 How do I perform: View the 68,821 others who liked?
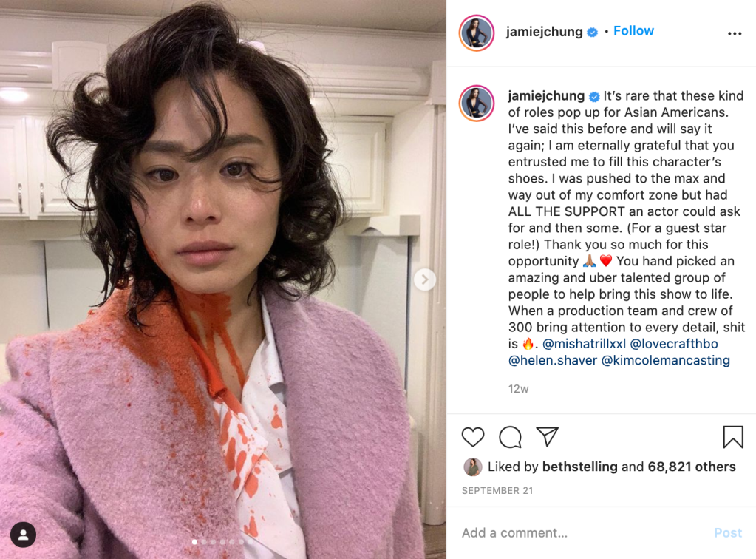[692, 467]
